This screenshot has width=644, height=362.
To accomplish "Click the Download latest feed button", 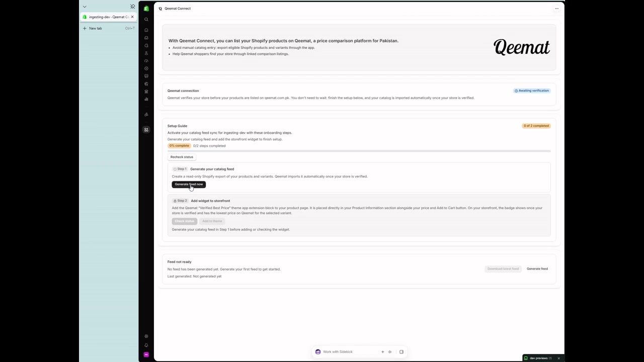I will [x=503, y=269].
